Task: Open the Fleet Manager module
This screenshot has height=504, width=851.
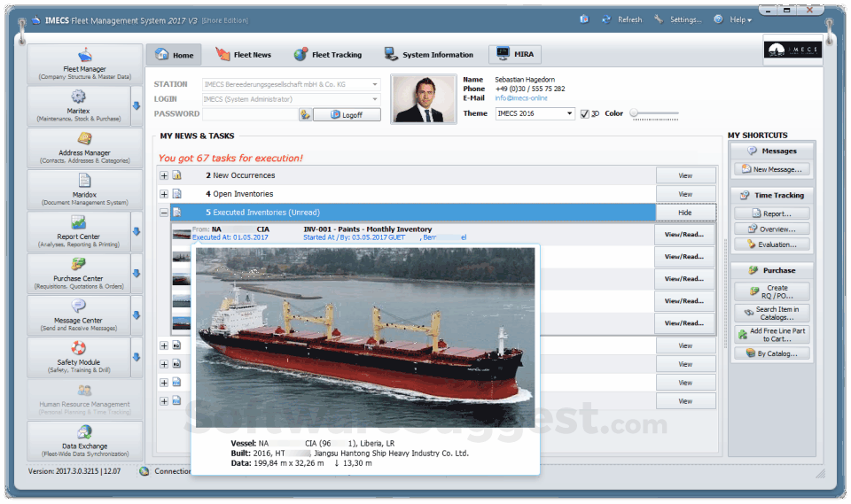Action: point(85,64)
